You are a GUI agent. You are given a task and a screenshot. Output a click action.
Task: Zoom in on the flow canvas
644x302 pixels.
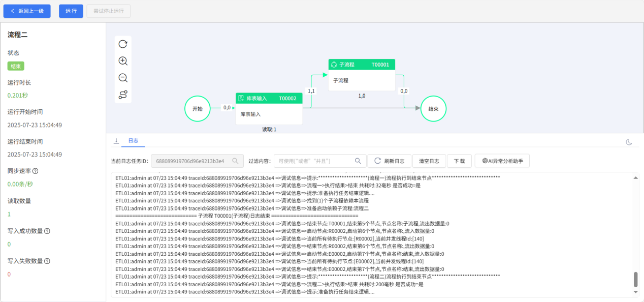point(123,61)
